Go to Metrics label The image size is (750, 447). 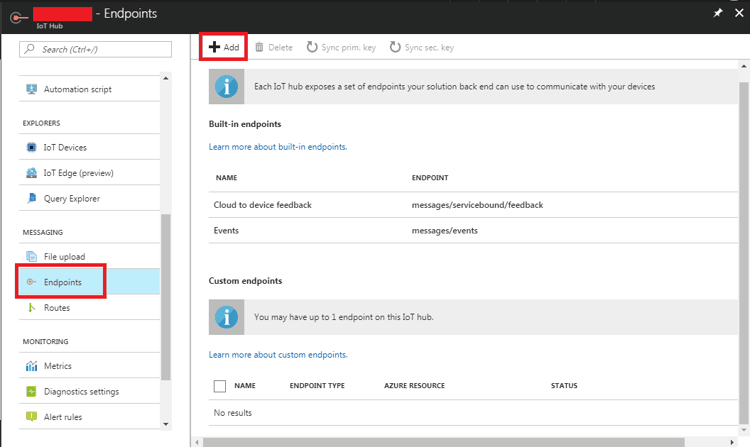(57, 366)
